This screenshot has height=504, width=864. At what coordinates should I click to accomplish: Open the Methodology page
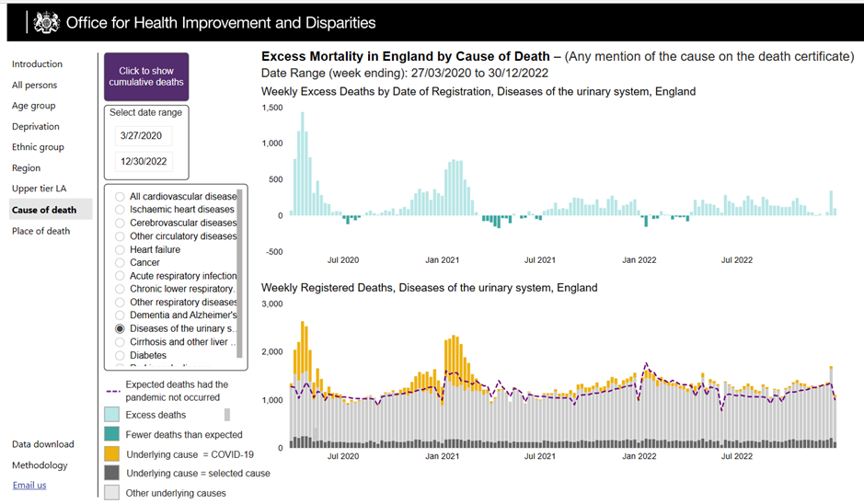pyautogui.click(x=40, y=465)
